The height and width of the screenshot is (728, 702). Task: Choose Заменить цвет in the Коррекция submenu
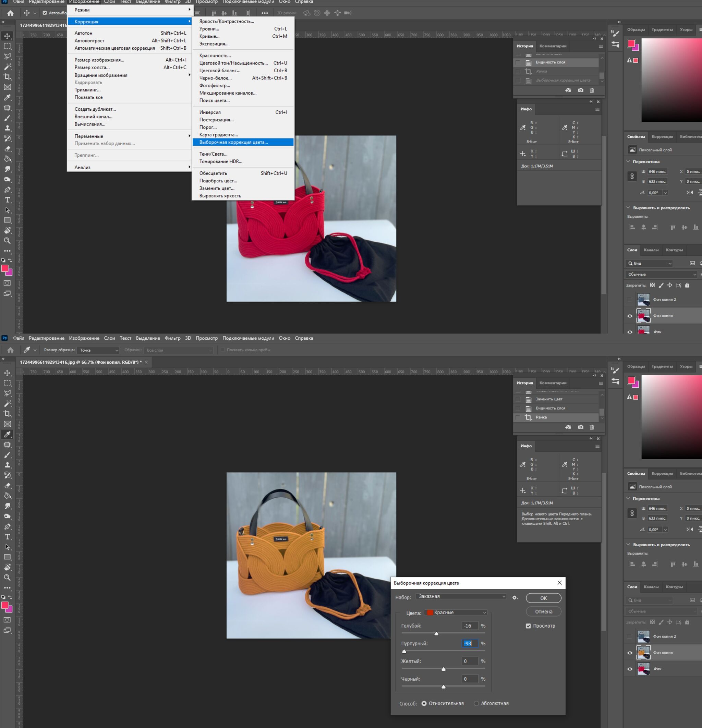(217, 188)
